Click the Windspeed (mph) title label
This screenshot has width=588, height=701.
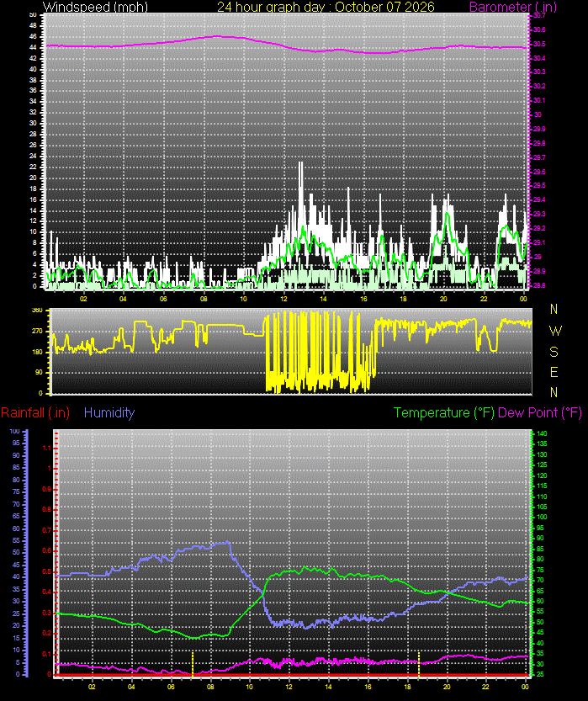pos(95,7)
